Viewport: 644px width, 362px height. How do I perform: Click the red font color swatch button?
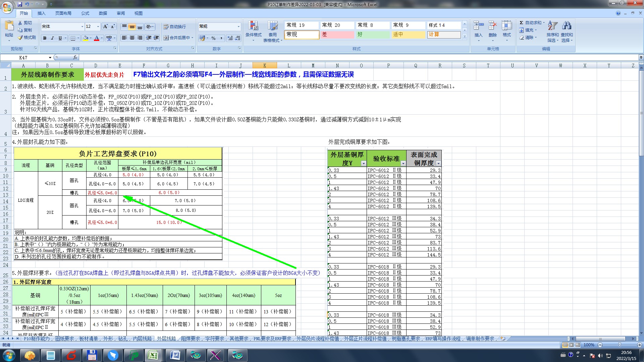click(97, 38)
